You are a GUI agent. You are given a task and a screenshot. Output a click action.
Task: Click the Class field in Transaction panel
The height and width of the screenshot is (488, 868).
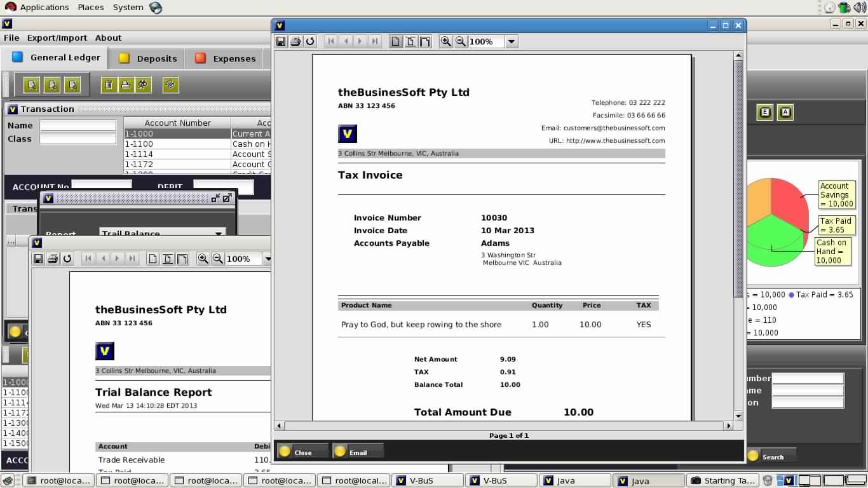click(x=78, y=139)
